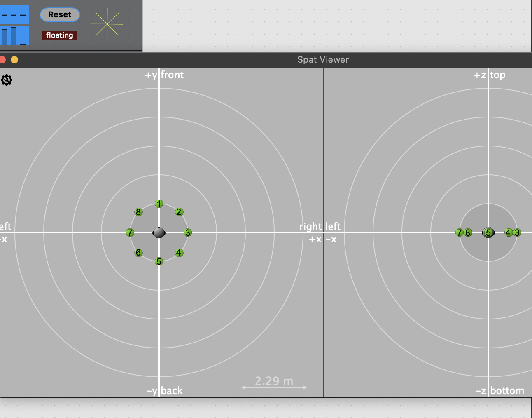The image size is (532, 418).
Task: Select speaker 7 in side view
Action: coord(459,232)
